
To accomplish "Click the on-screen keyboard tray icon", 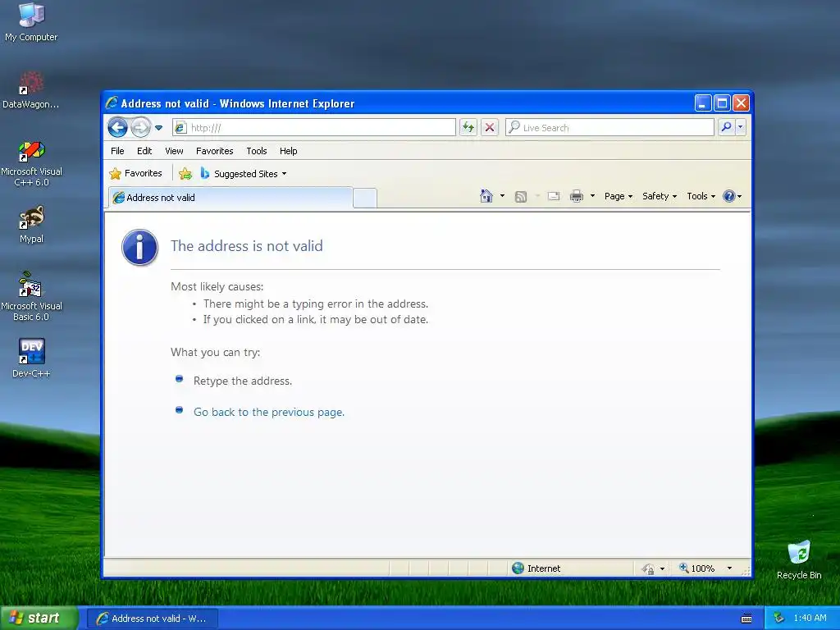I will click(x=746, y=619).
